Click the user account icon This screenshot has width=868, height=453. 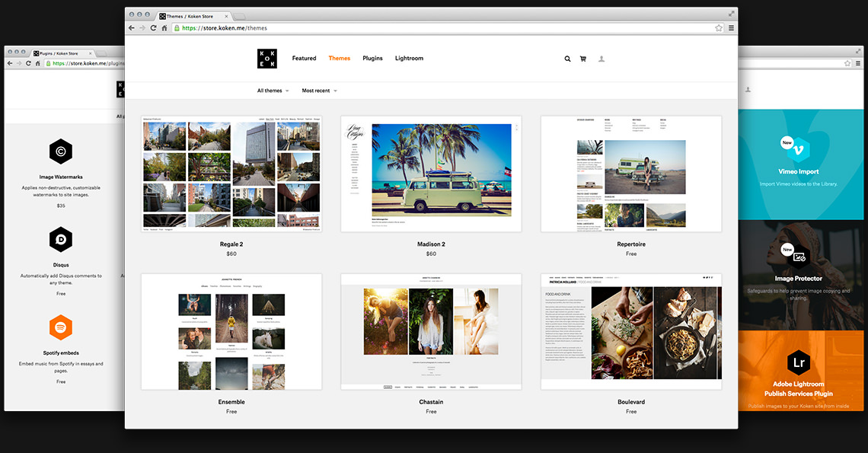click(x=602, y=59)
